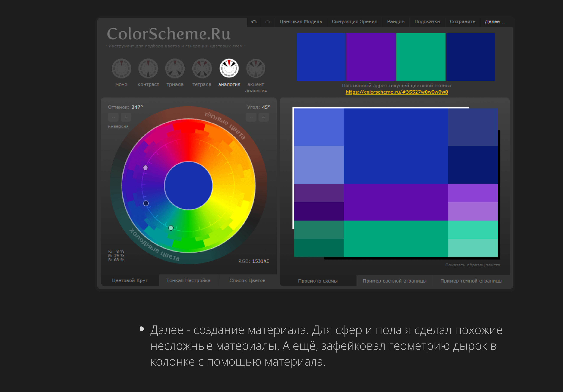Click the undo arrow icon
This screenshot has width=563, height=392.
tap(254, 22)
